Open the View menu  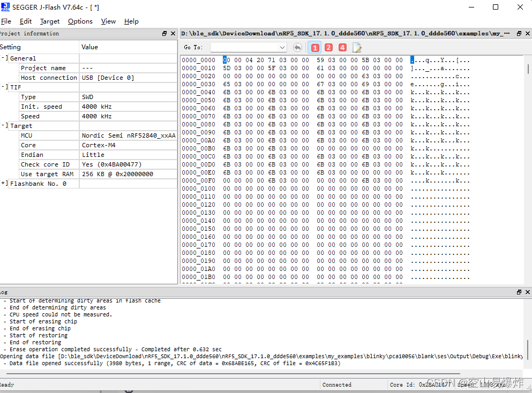[108, 21]
